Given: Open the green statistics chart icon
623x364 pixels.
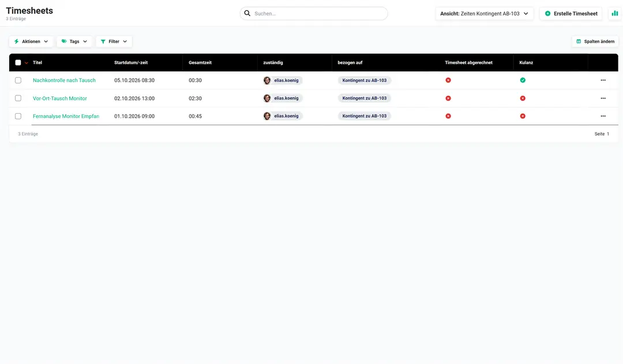Looking at the screenshot, I should [x=615, y=13].
